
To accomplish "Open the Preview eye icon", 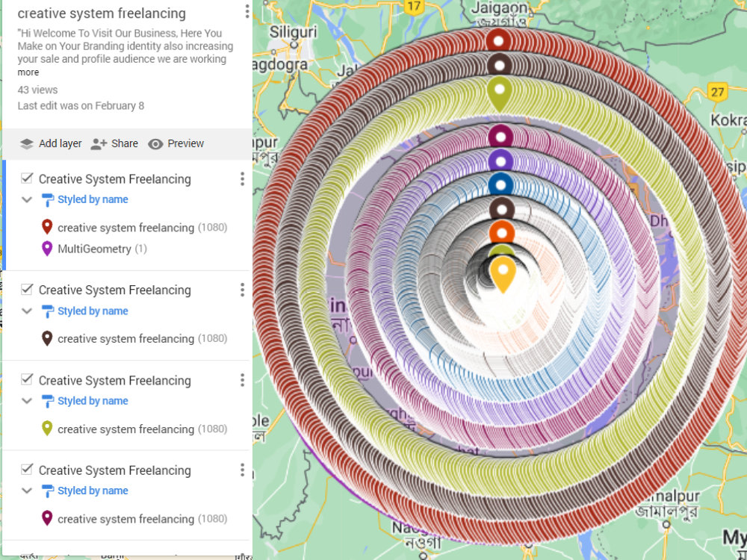I will pyautogui.click(x=157, y=143).
